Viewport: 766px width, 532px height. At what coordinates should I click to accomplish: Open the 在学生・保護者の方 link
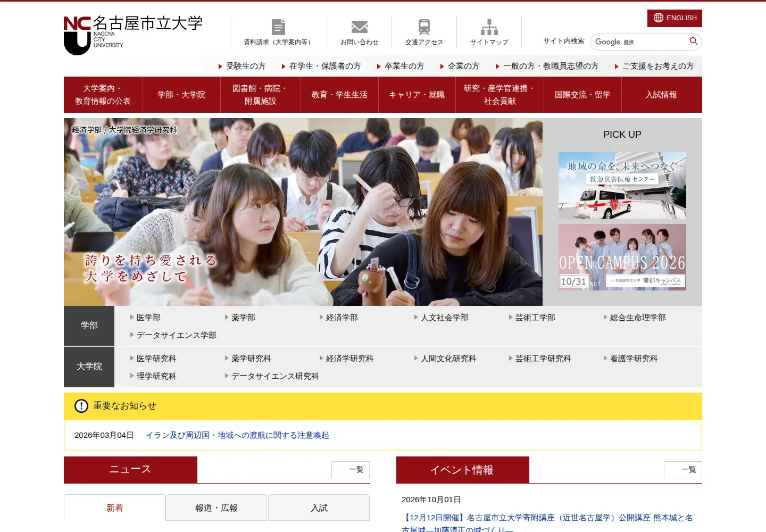[x=321, y=66]
